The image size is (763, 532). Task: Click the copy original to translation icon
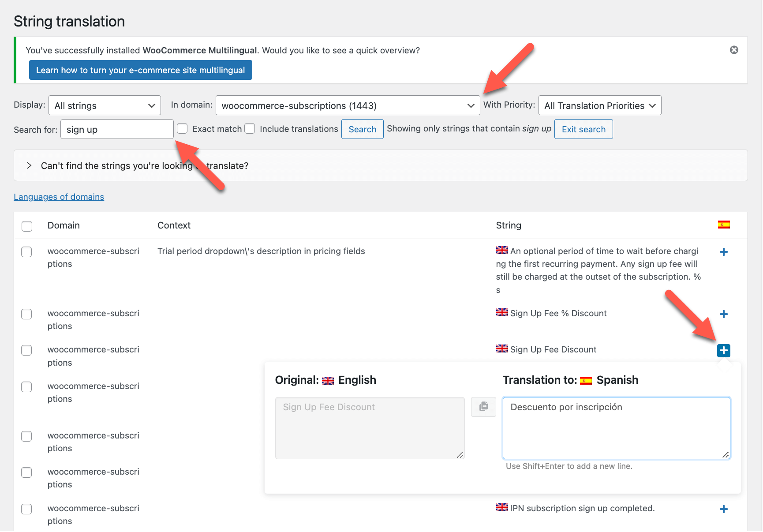point(484,407)
